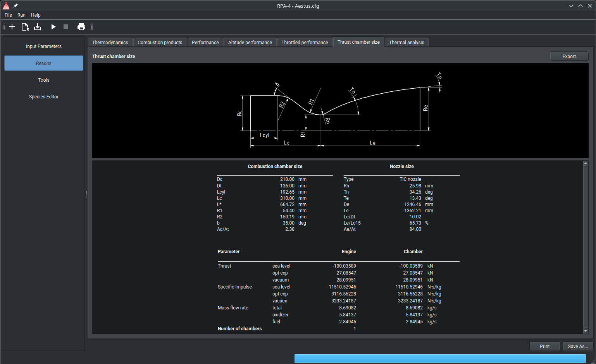Select Input Parameters in the sidebar
Viewport: 596px width, 364px height.
click(44, 46)
